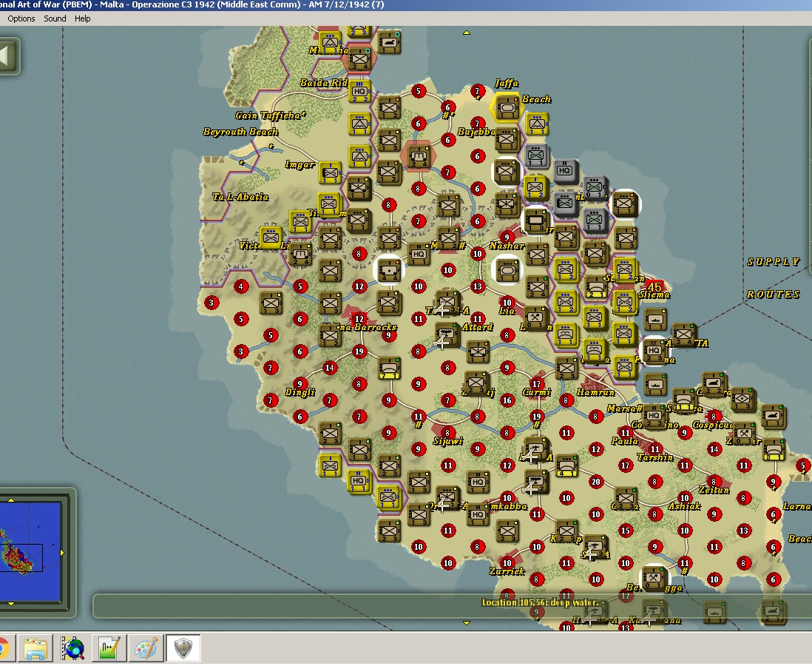The height and width of the screenshot is (666, 812).
Task: Select the red-hexagon unit west of Bujebba
Action: click(419, 155)
